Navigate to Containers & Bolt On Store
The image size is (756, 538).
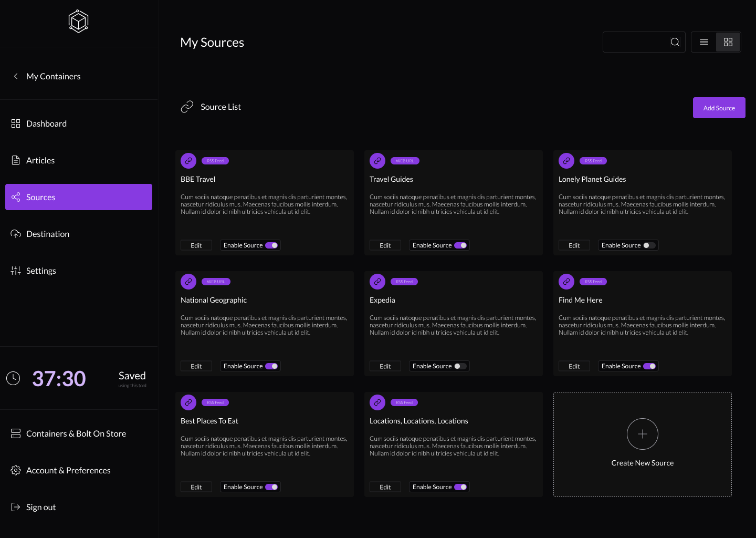[x=76, y=433]
